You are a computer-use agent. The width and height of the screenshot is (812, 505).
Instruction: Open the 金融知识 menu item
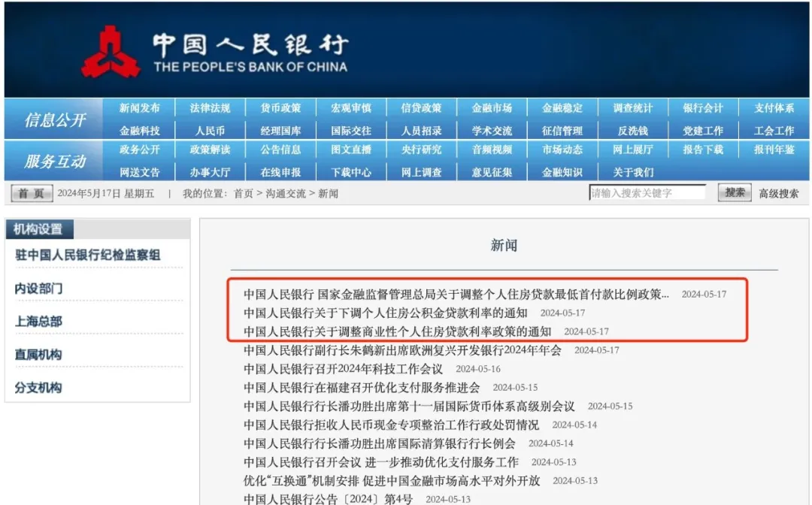(562, 172)
